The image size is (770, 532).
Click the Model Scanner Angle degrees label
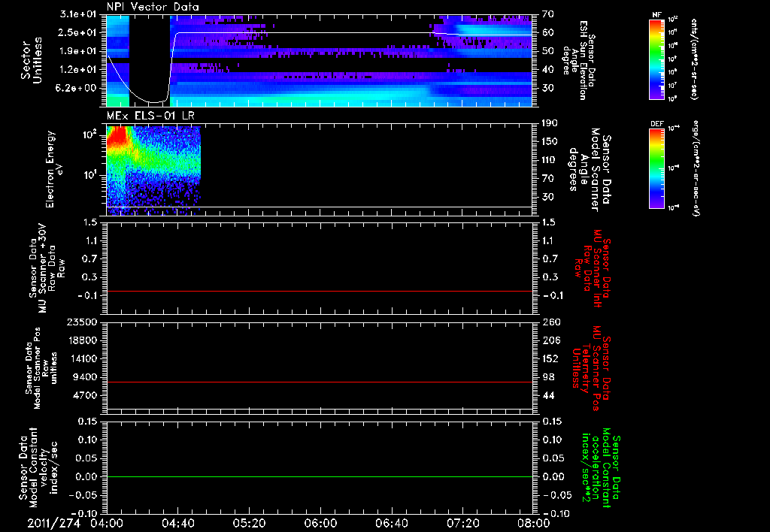pos(590,170)
